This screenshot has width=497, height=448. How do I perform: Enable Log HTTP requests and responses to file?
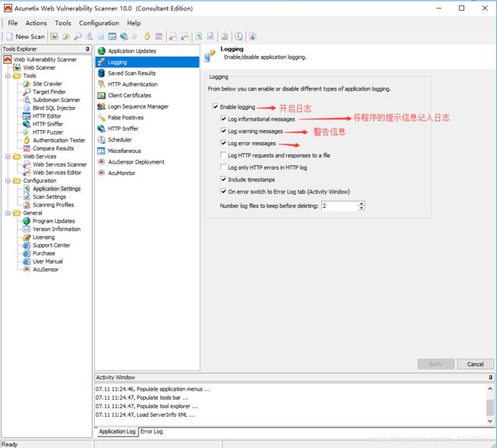(223, 155)
